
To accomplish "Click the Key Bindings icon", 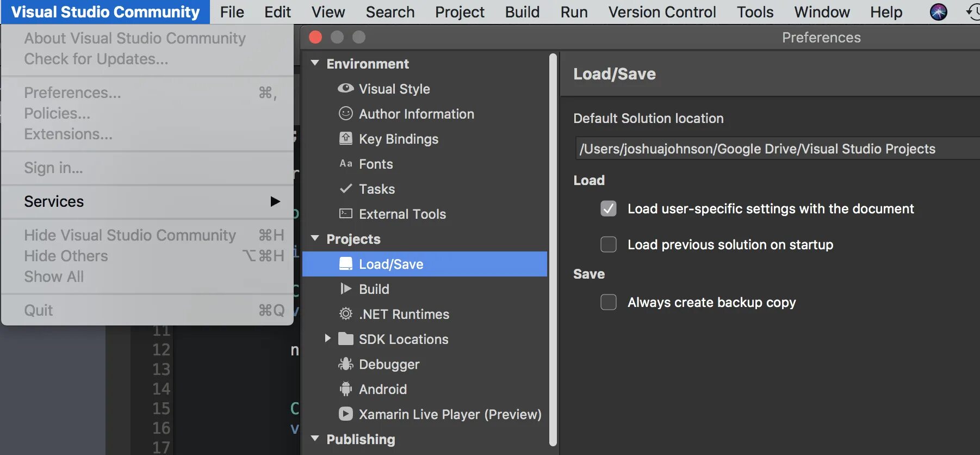I will pyautogui.click(x=346, y=138).
